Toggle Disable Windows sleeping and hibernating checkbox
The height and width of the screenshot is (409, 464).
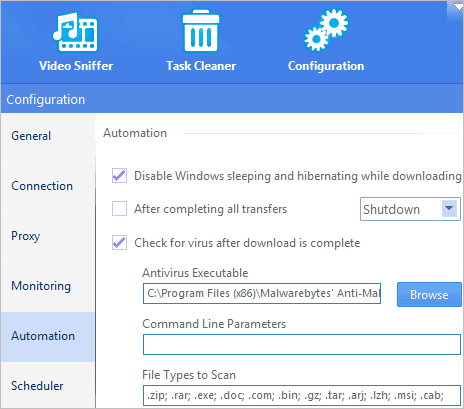coord(119,176)
